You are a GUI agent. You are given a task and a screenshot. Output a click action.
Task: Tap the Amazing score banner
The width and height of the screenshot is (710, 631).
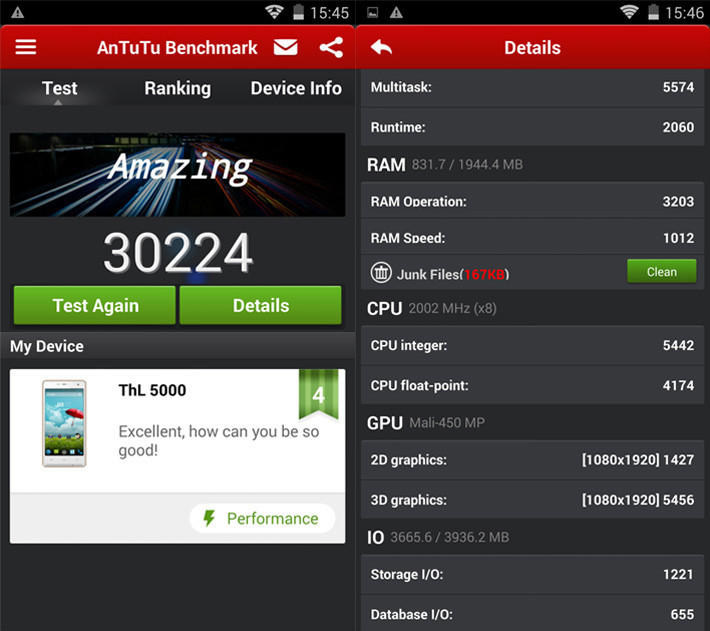(x=177, y=175)
